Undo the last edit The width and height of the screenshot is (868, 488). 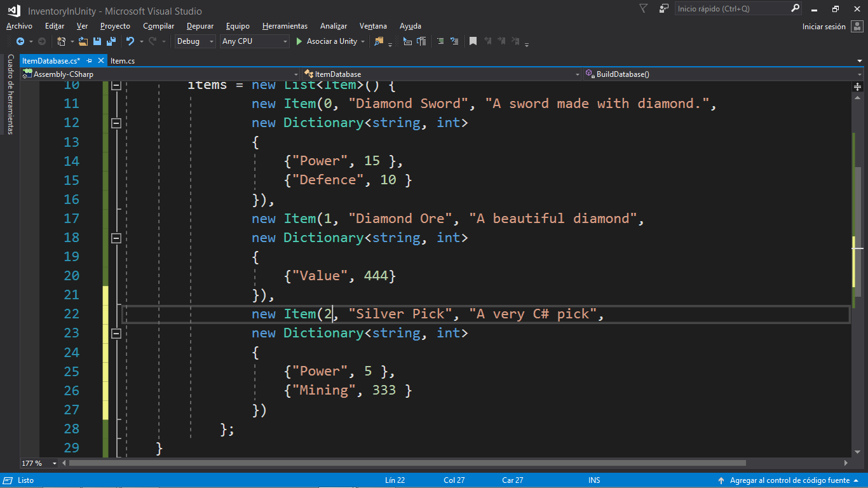click(x=130, y=41)
